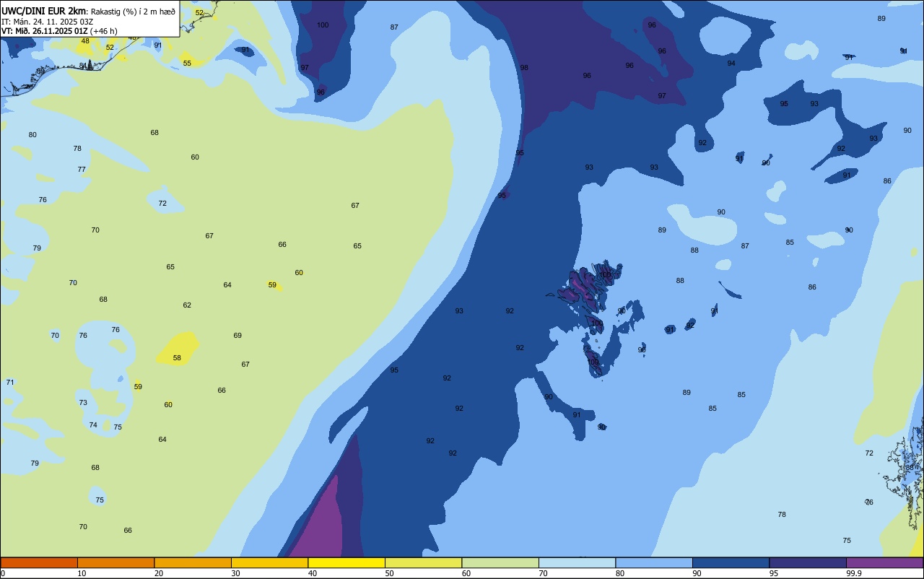Click the map value '62'
The image size is (924, 579).
(187, 305)
